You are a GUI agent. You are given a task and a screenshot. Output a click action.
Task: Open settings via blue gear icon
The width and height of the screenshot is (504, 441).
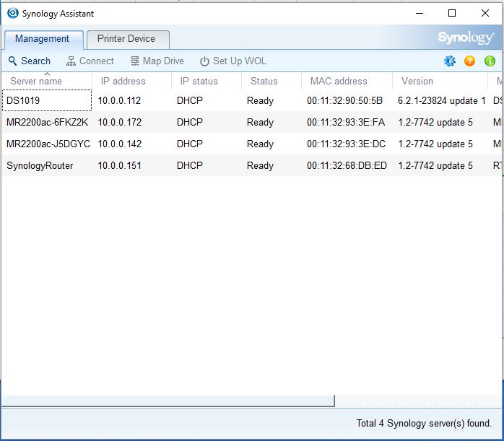(450, 61)
